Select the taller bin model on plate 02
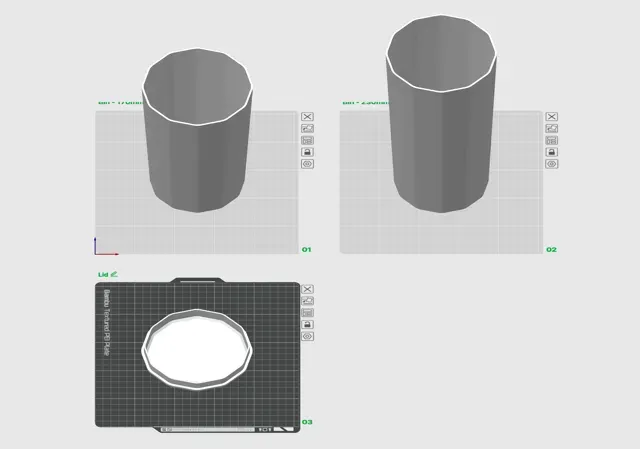Viewport: 640px width, 449px height. pos(441,114)
